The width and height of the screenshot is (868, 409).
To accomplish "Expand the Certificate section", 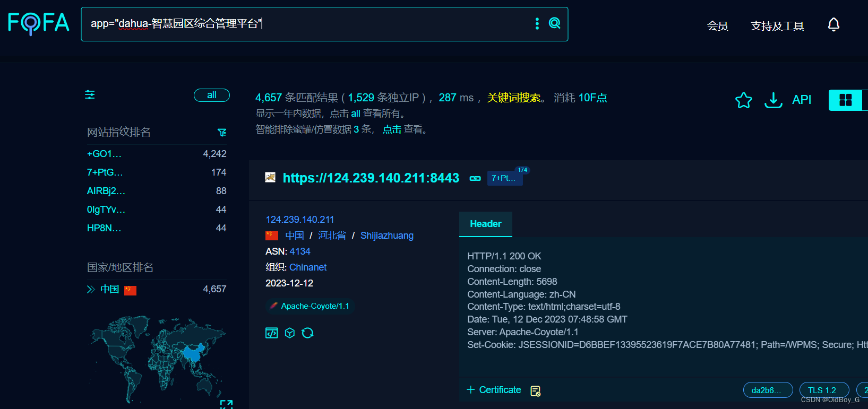I will [494, 390].
